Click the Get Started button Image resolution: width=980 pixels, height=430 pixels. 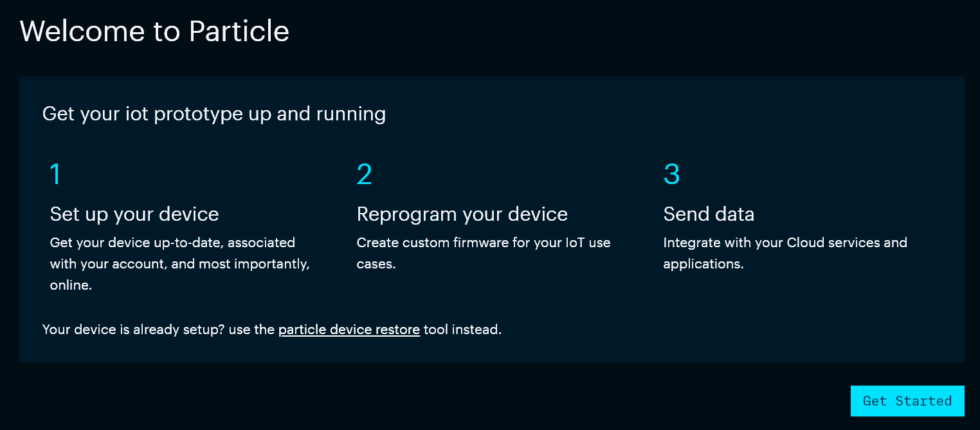(907, 401)
